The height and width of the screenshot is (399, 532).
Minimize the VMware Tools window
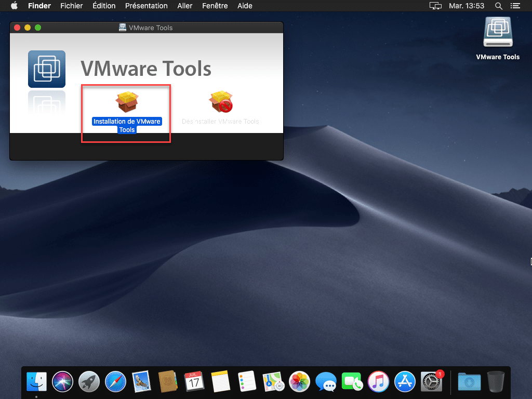[28, 28]
